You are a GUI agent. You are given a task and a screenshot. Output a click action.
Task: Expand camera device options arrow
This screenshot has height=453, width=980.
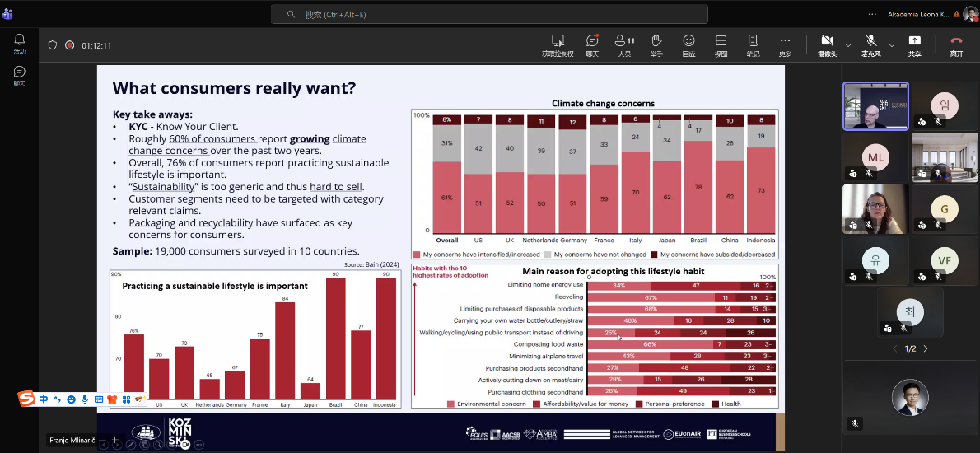coord(848,45)
